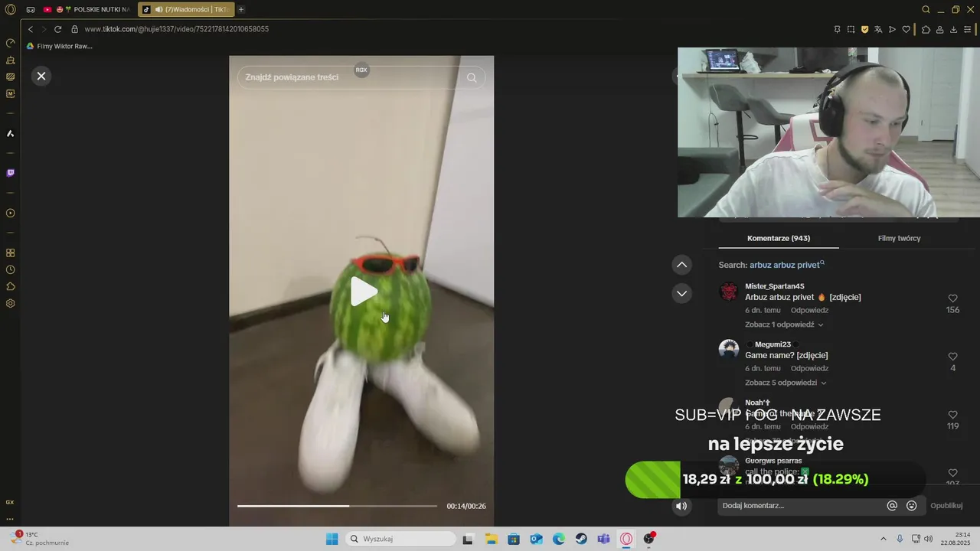Show hidden system tray icons
Image resolution: width=980 pixels, height=551 pixels.
click(884, 539)
